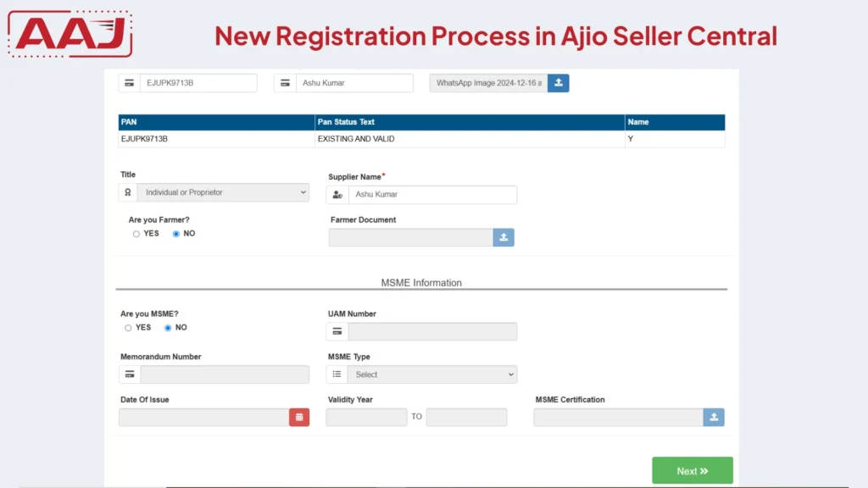
Task: Open the Individual or Proprietor Title dropdown
Action: (223, 192)
